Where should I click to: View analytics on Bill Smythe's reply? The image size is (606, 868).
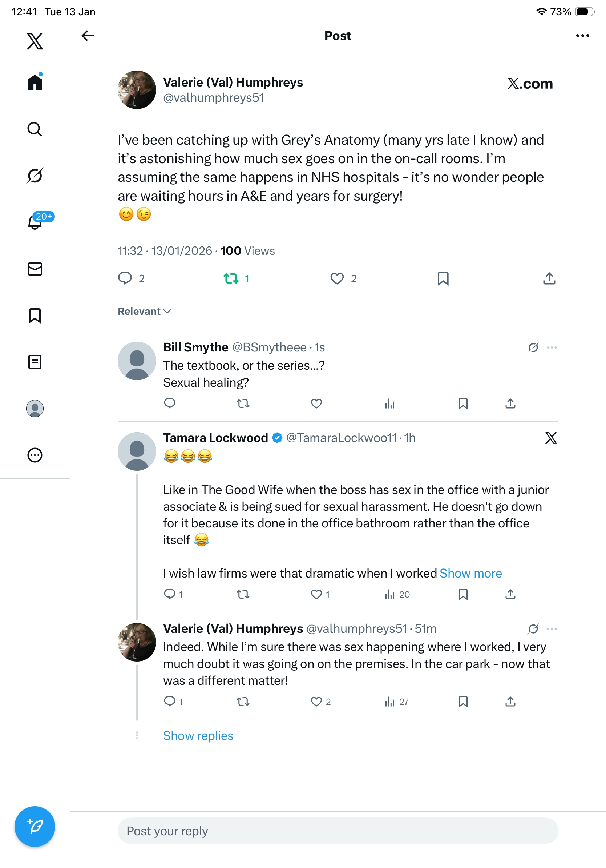tap(389, 404)
